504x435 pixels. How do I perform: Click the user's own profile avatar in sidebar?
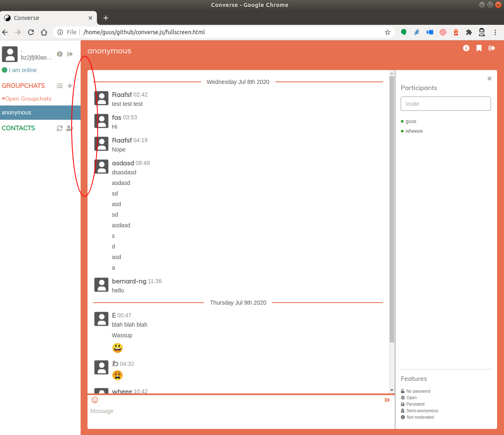coord(10,54)
